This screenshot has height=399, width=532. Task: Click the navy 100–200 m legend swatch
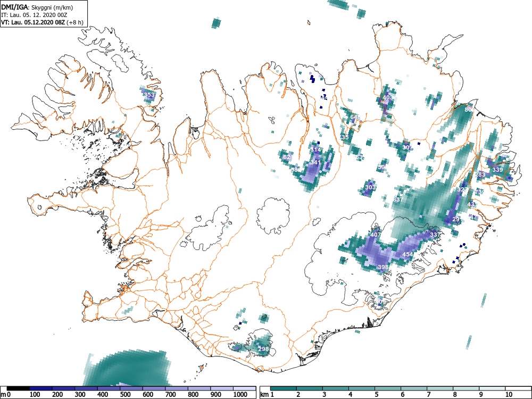click(x=41, y=388)
